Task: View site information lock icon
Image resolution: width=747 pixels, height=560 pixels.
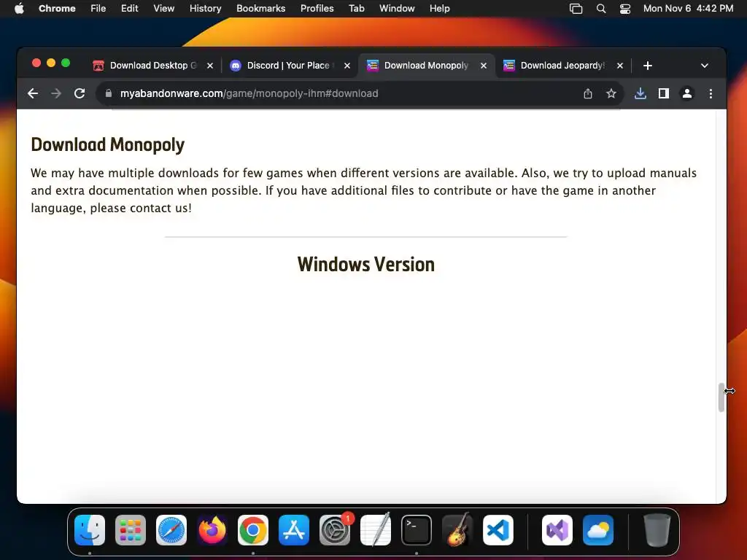Action: pyautogui.click(x=109, y=93)
